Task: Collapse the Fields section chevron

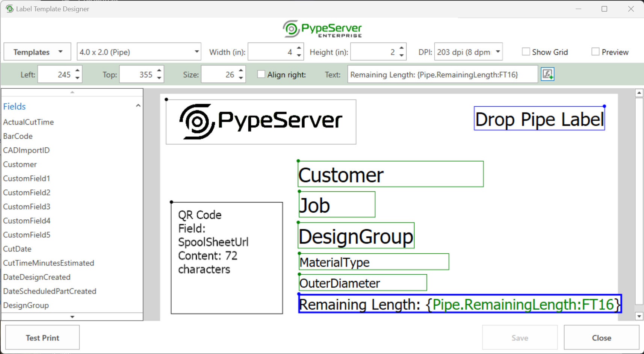Action: [138, 106]
